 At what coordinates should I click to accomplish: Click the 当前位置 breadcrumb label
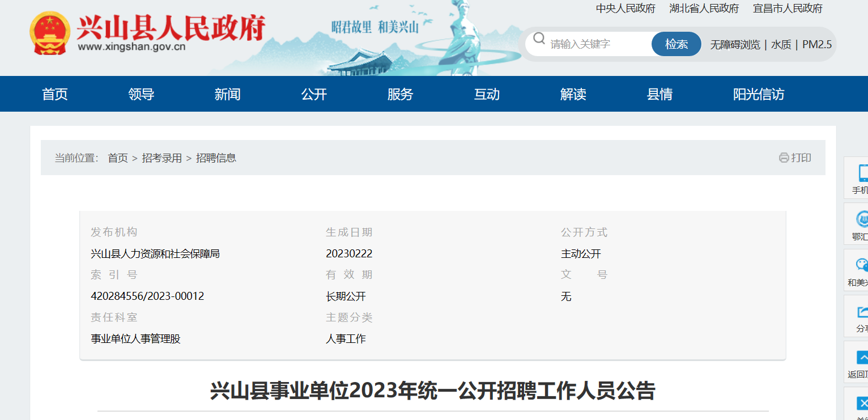76,158
